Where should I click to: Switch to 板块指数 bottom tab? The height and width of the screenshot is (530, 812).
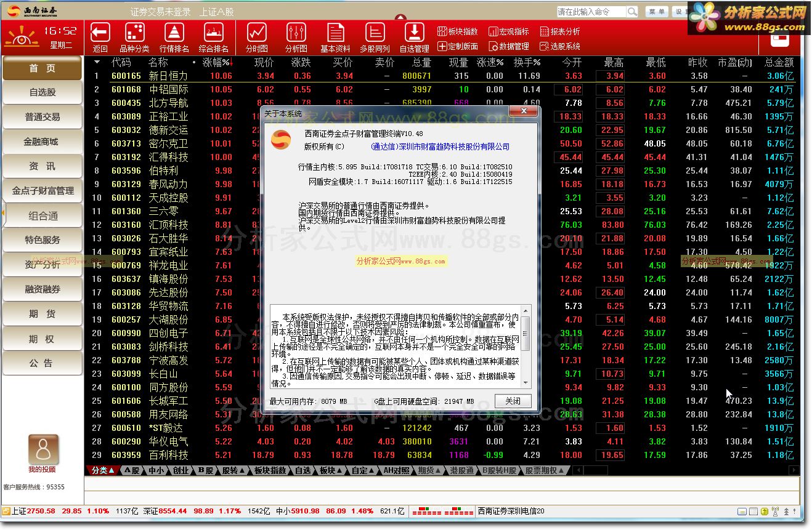coord(270,470)
